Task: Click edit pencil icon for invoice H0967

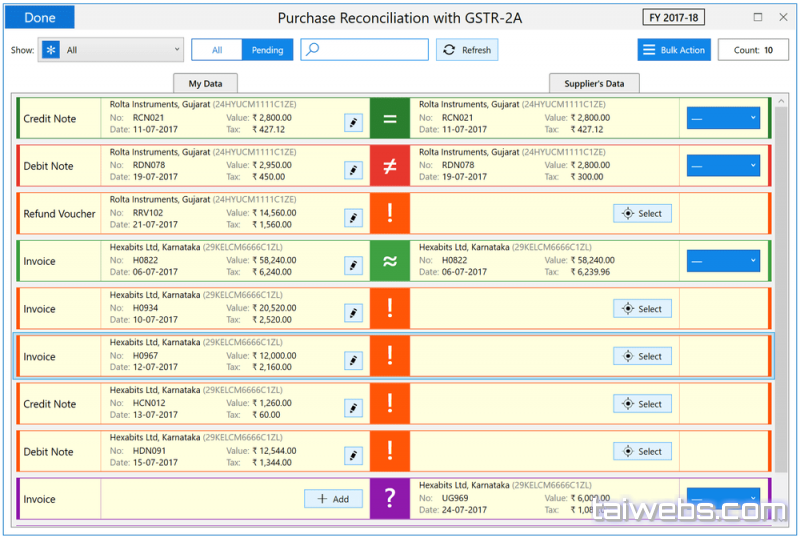Action: [353, 360]
